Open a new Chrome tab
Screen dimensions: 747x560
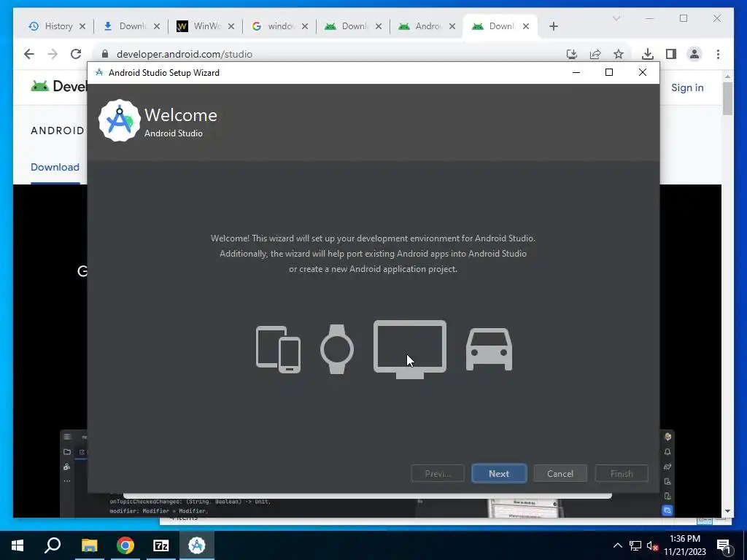click(553, 26)
